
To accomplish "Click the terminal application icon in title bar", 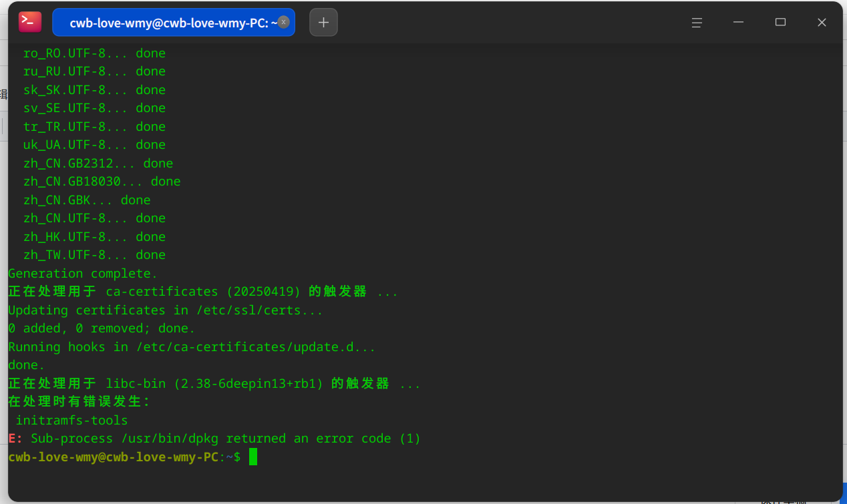I will (30, 22).
